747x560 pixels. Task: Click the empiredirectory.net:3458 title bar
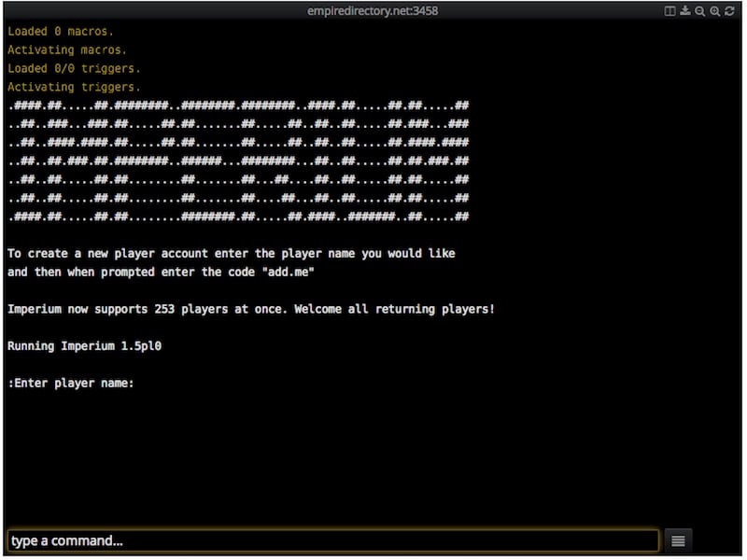tap(373, 11)
